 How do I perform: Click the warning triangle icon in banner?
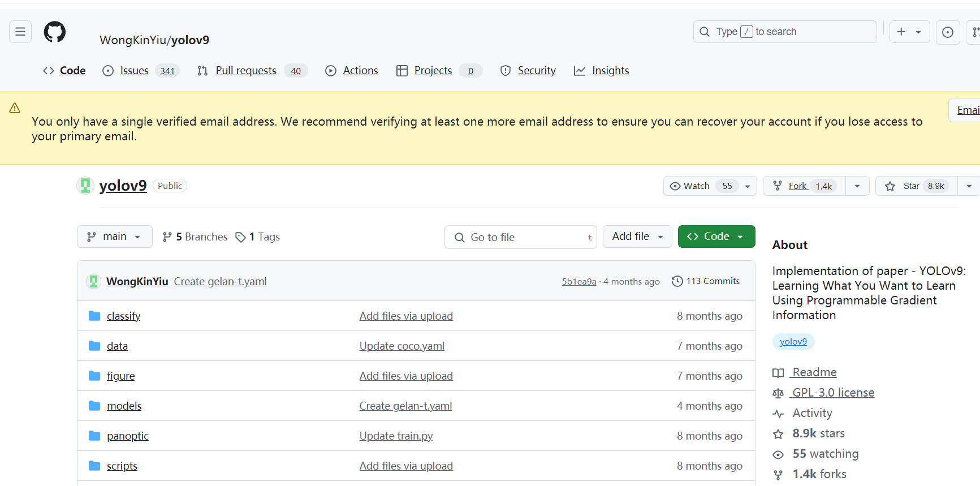point(15,107)
